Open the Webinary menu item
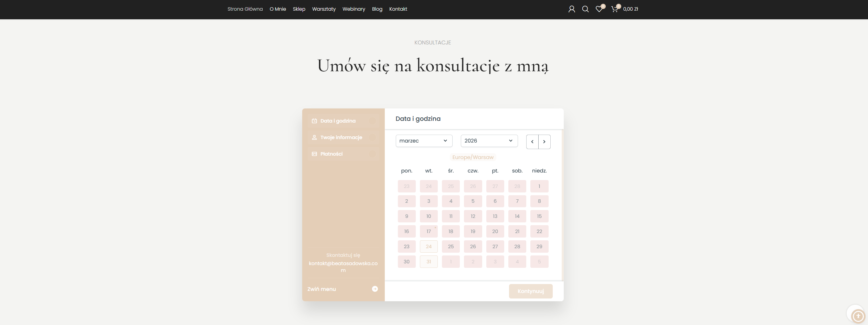This screenshot has height=325, width=868. click(353, 9)
